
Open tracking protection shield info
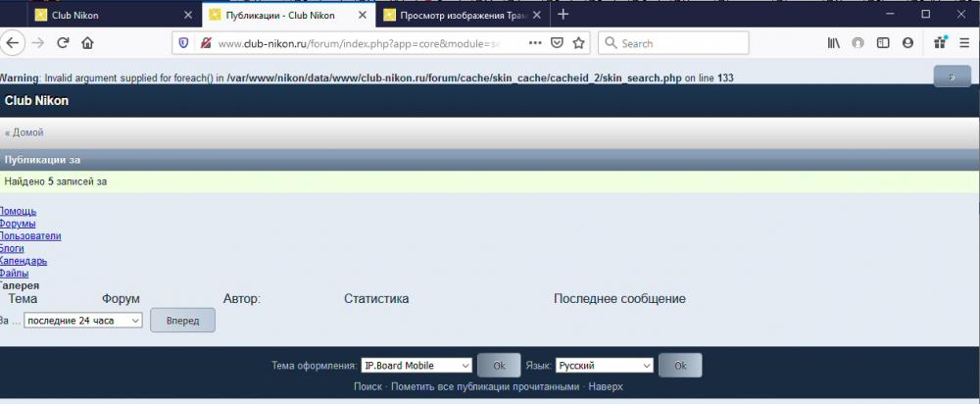pyautogui.click(x=184, y=43)
